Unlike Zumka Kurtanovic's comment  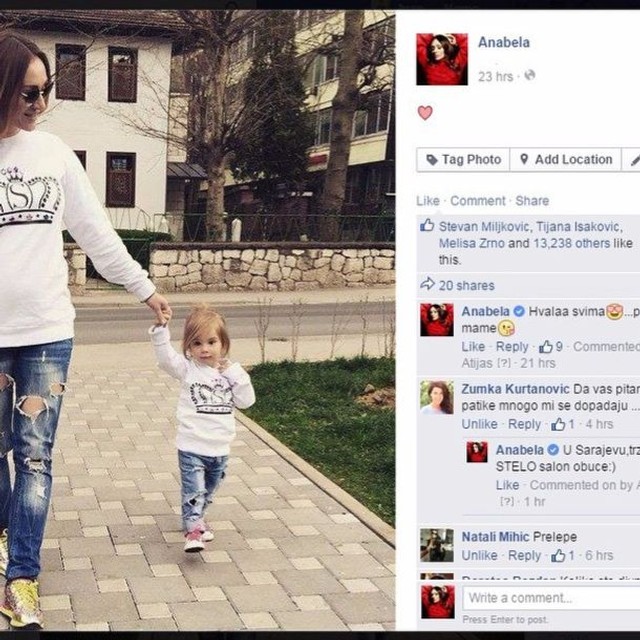pyautogui.click(x=479, y=424)
